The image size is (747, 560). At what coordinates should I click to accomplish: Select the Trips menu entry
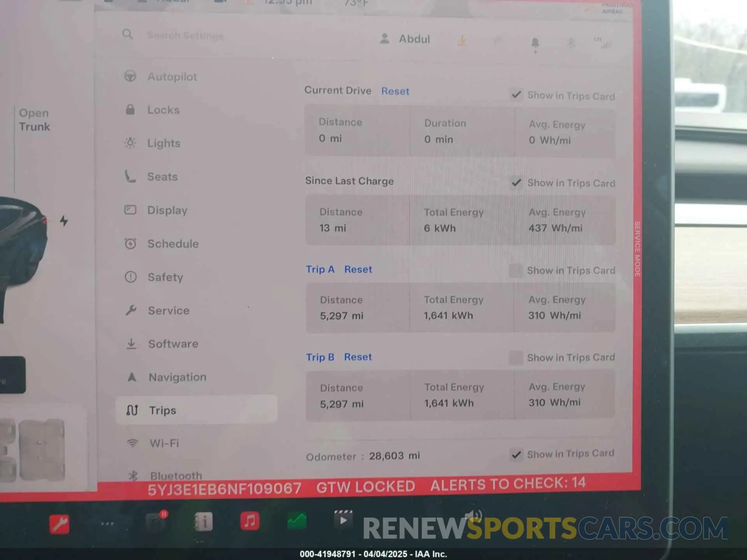[x=196, y=410]
